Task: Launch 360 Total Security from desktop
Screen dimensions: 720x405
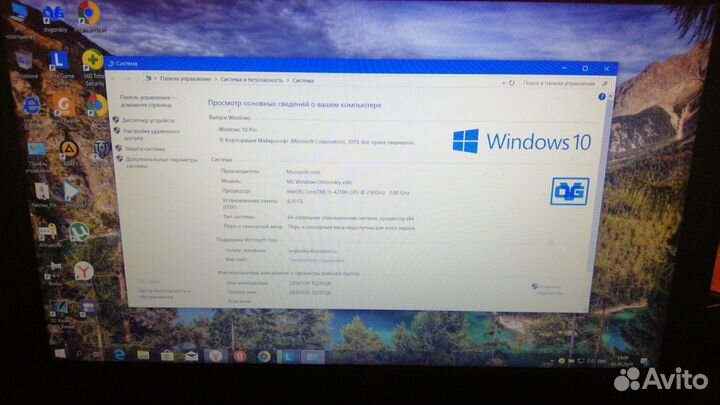Action: [93, 68]
